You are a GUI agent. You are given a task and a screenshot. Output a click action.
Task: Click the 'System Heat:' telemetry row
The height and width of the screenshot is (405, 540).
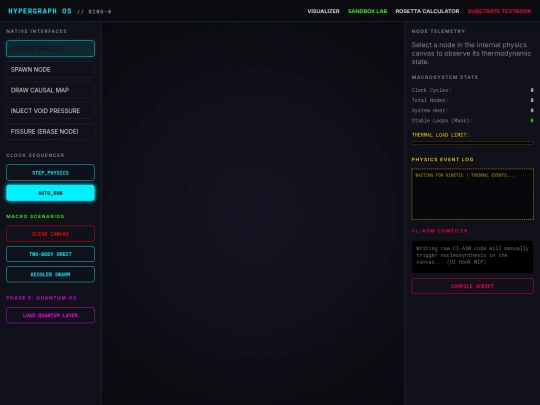point(472,111)
